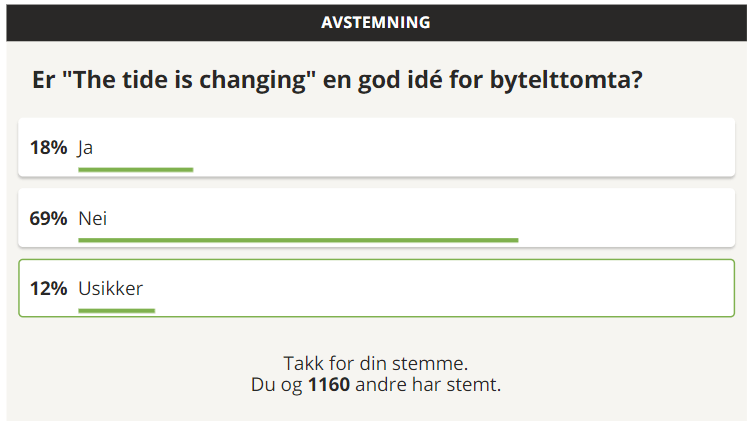
Task: Click the "Ja" answer label text
Action: (x=86, y=147)
